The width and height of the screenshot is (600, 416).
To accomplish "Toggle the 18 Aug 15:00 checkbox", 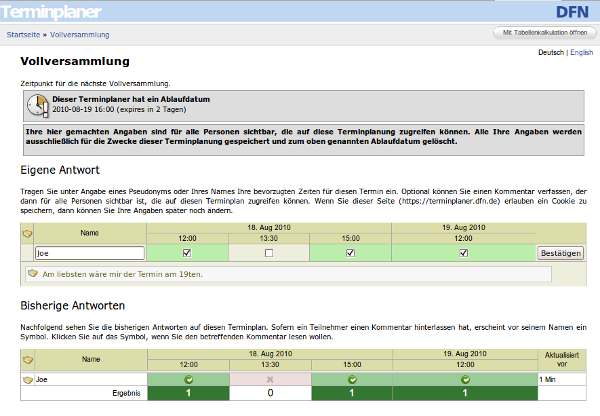I will click(350, 253).
